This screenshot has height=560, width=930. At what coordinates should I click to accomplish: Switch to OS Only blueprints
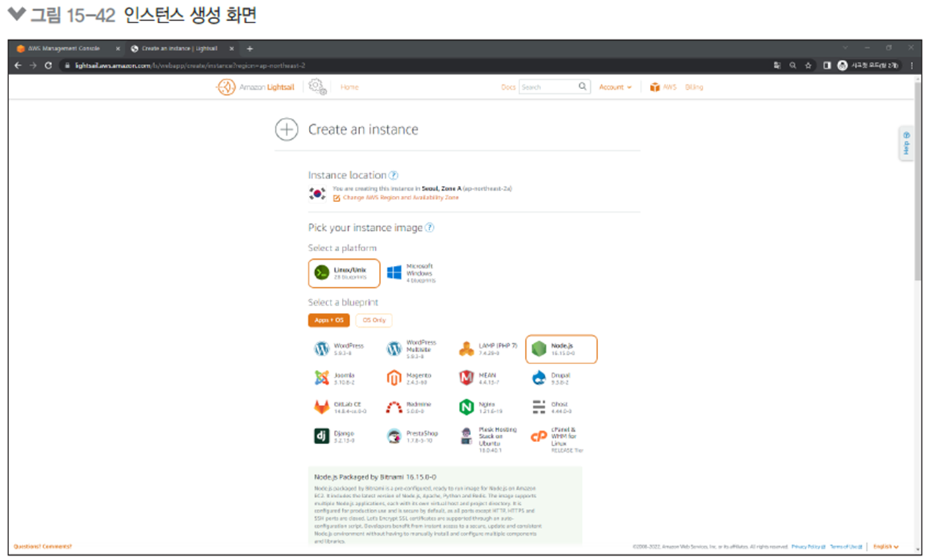coord(374,320)
